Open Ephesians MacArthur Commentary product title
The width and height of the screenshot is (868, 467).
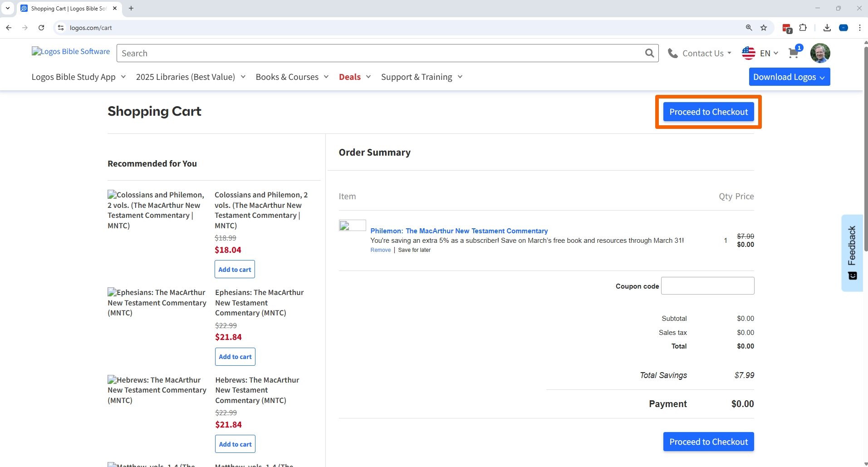259,303
